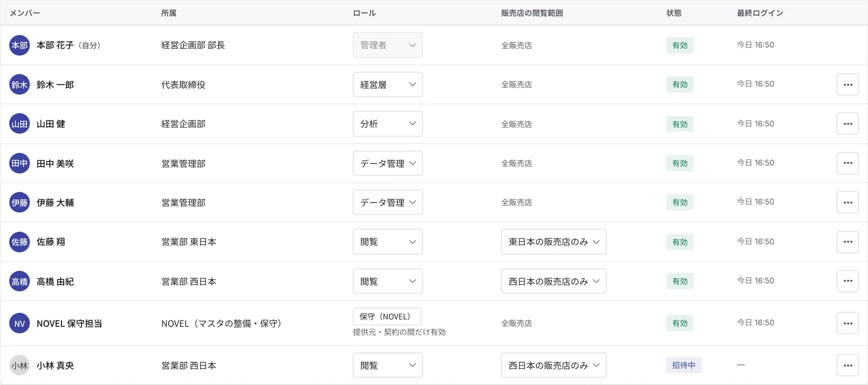Click the 鈴木 avatar icon
Viewport: 868px width, 385px height.
click(x=20, y=85)
